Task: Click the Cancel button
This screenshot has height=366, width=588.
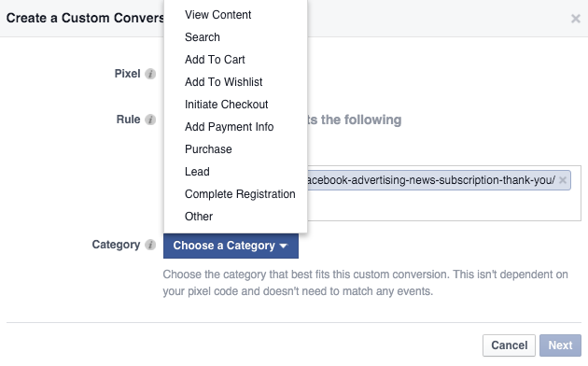Action: [x=509, y=345]
